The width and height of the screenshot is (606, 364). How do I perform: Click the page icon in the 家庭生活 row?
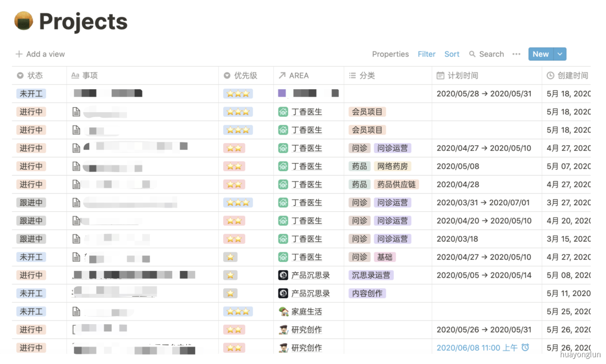pos(76,311)
